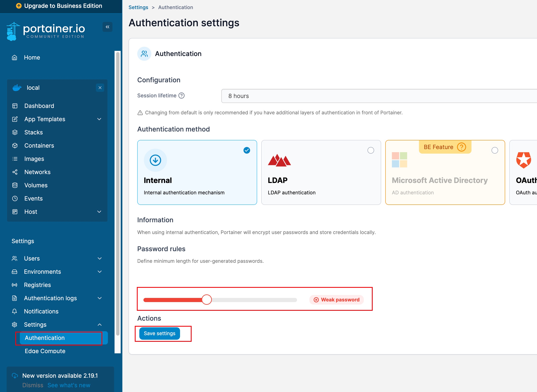
Task: Click the Portainer.io logo
Action: point(45,31)
